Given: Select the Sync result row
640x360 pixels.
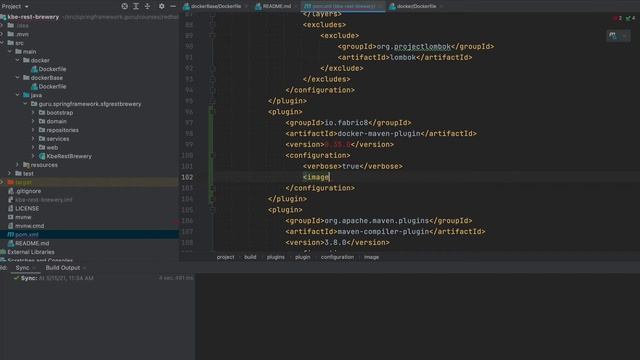Looking at the screenshot, I should tap(97, 278).
